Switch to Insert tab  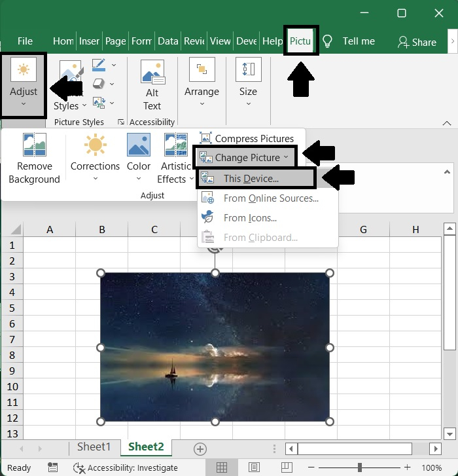[x=89, y=41]
